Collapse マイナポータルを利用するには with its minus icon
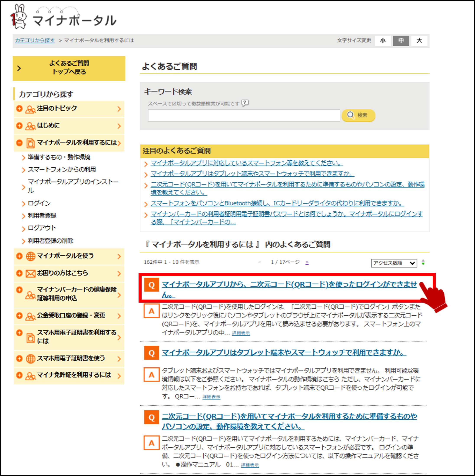The width and height of the screenshot is (475, 476). (19, 143)
